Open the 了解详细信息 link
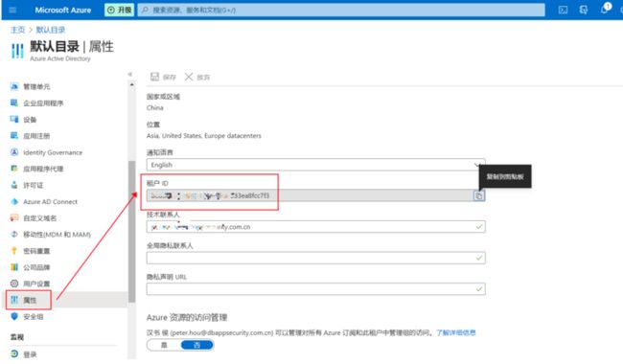The width and height of the screenshot is (623, 364). (x=455, y=332)
